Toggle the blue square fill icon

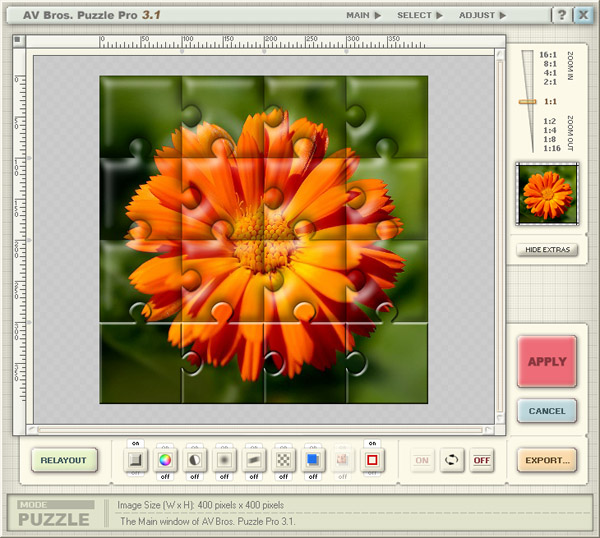pyautogui.click(x=312, y=460)
